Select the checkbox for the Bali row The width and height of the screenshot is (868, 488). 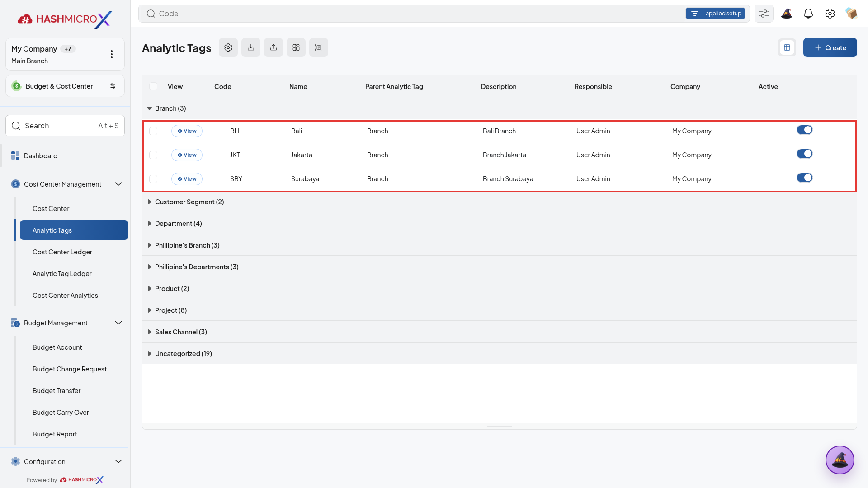pyautogui.click(x=153, y=131)
